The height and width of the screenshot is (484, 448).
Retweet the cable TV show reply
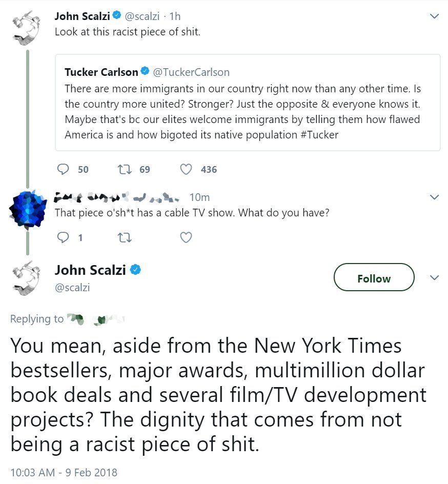[124, 237]
